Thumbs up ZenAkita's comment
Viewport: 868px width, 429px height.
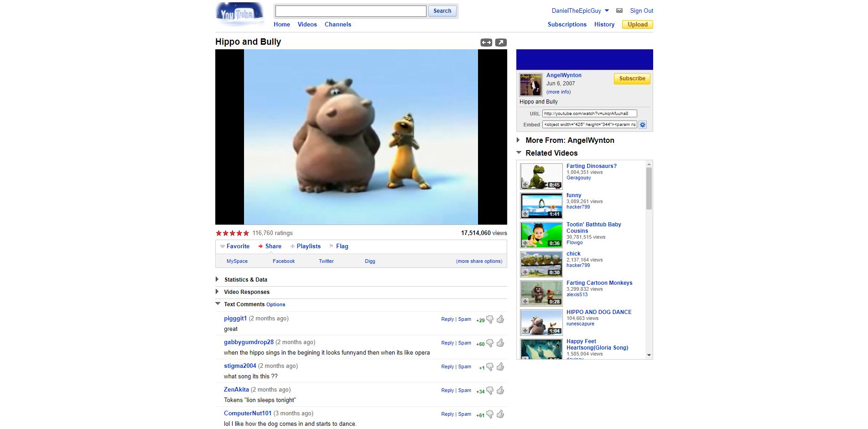click(x=500, y=390)
